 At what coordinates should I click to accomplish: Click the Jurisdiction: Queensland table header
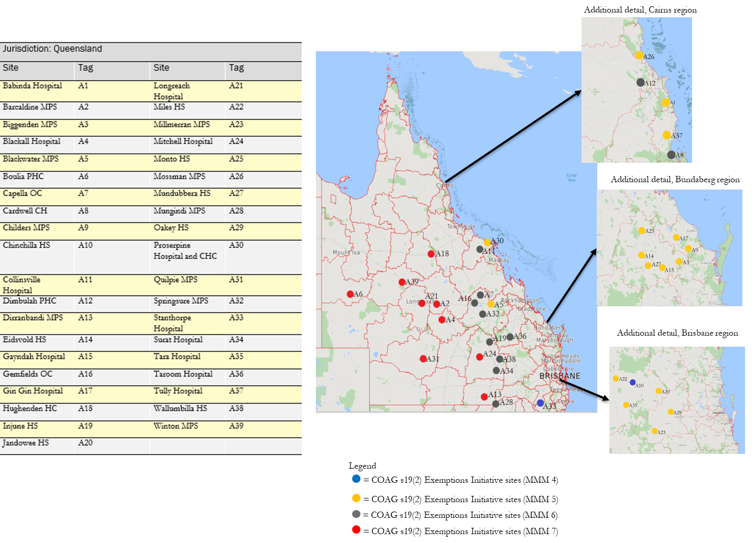coord(52,49)
